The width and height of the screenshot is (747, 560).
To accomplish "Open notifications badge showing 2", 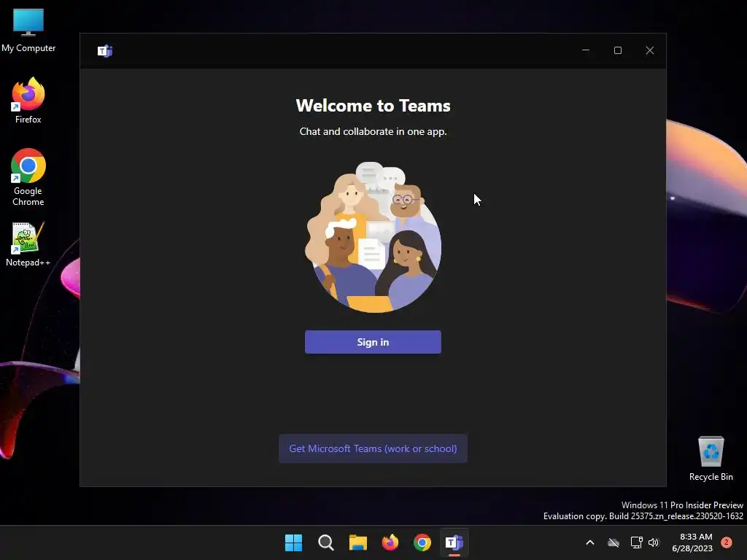I will pos(727,542).
